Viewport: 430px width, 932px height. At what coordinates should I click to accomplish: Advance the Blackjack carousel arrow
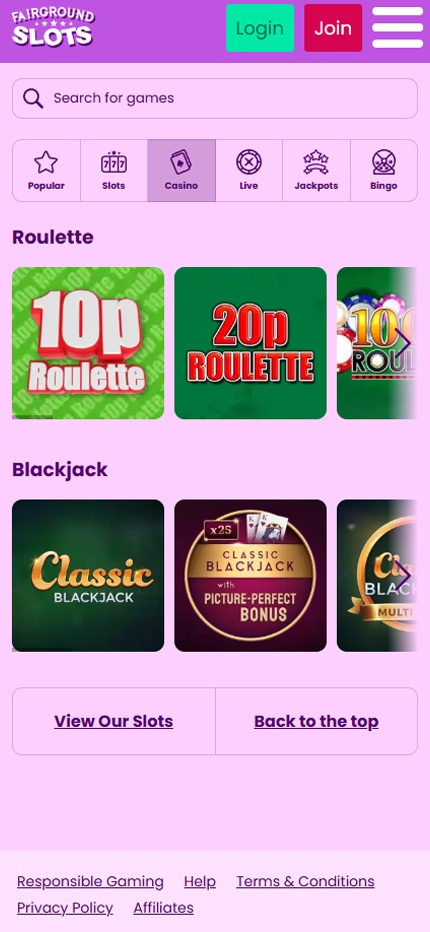tap(403, 575)
